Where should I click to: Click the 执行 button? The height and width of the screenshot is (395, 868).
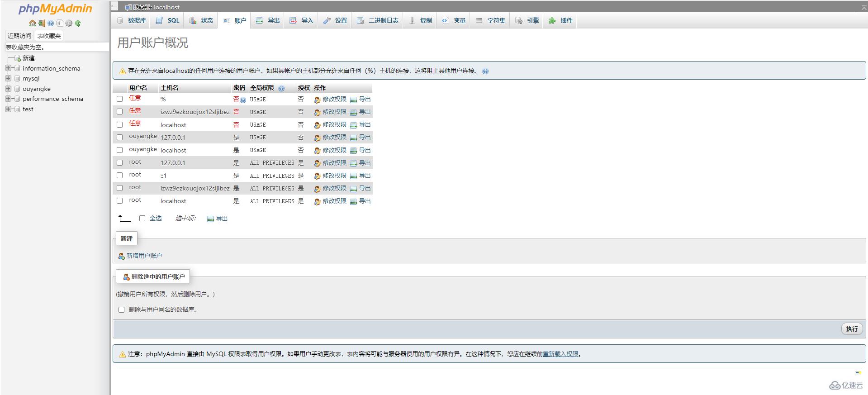[852, 329]
